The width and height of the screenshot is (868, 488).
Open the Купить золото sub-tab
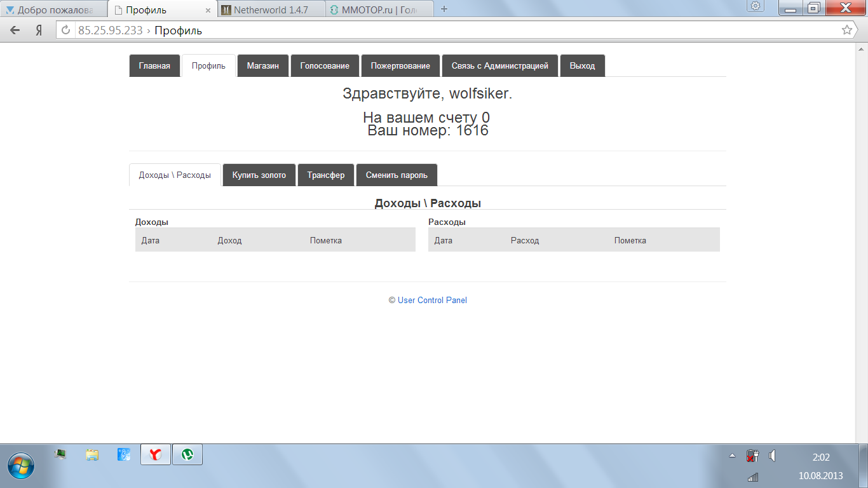pos(259,175)
